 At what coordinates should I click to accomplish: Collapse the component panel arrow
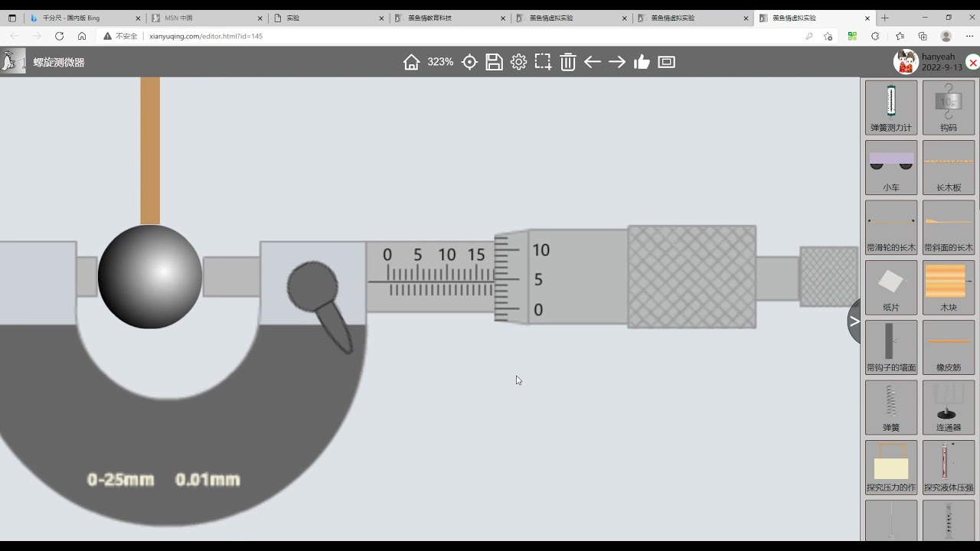tap(854, 322)
